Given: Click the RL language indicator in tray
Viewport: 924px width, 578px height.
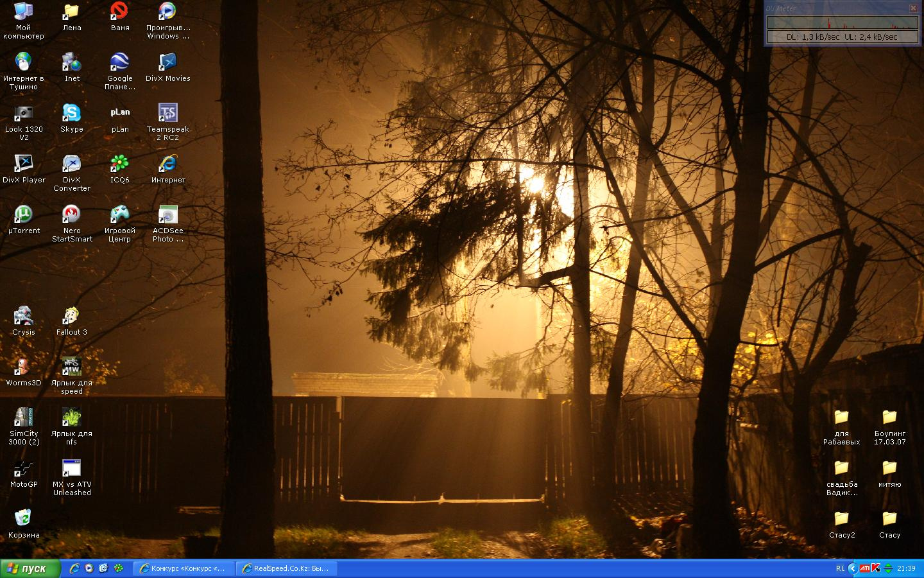Looking at the screenshot, I should pyautogui.click(x=840, y=568).
